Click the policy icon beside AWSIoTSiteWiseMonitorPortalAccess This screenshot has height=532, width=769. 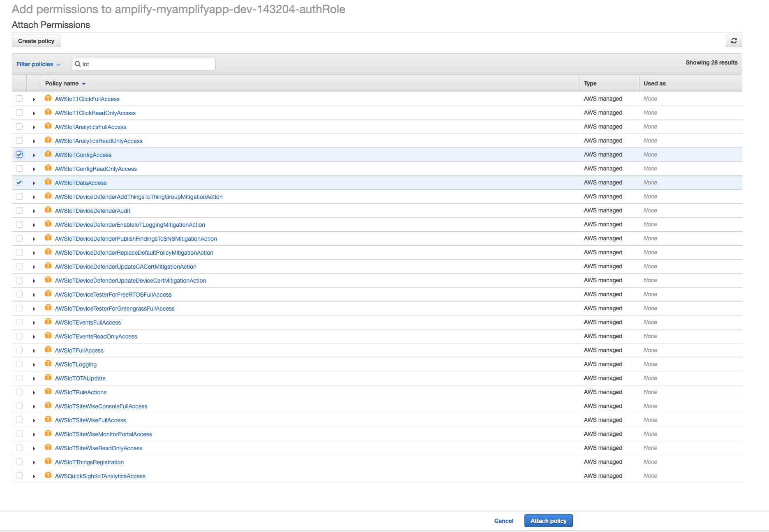pyautogui.click(x=48, y=433)
